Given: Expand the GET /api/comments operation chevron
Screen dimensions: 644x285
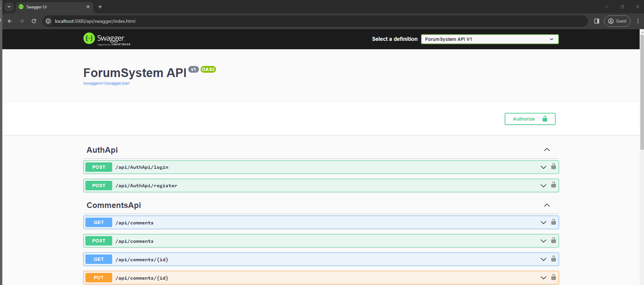Looking at the screenshot, I should click(x=543, y=222).
